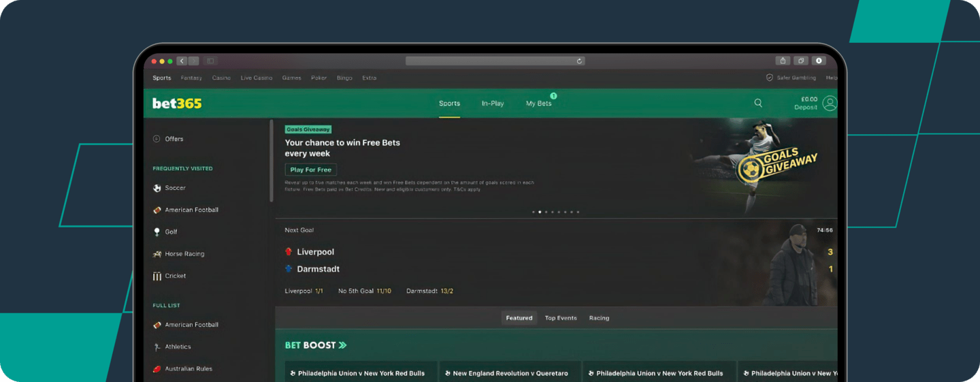Click the sidebar vertical scrollbar
Viewport: 980px width, 382px height.
click(x=272, y=161)
